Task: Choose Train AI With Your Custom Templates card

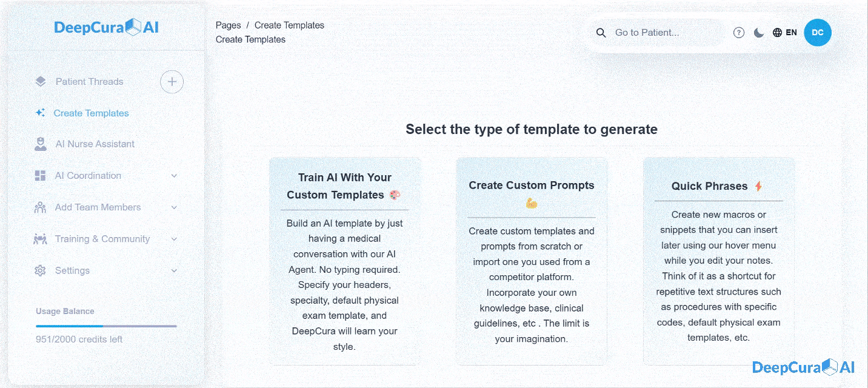Action: [x=344, y=261]
